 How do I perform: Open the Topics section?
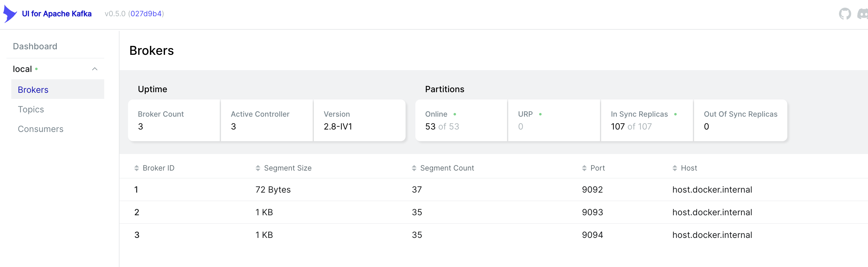(x=31, y=109)
